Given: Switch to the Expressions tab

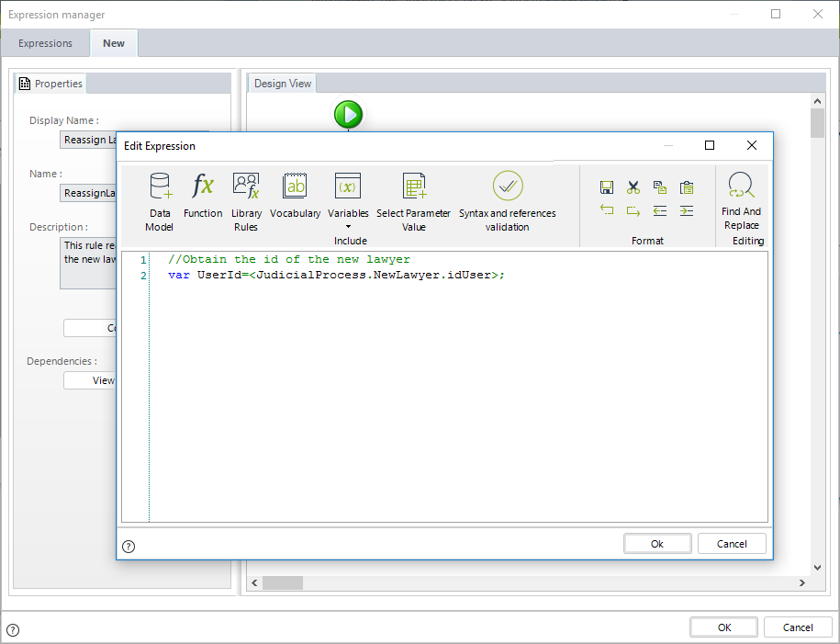Looking at the screenshot, I should (45, 43).
